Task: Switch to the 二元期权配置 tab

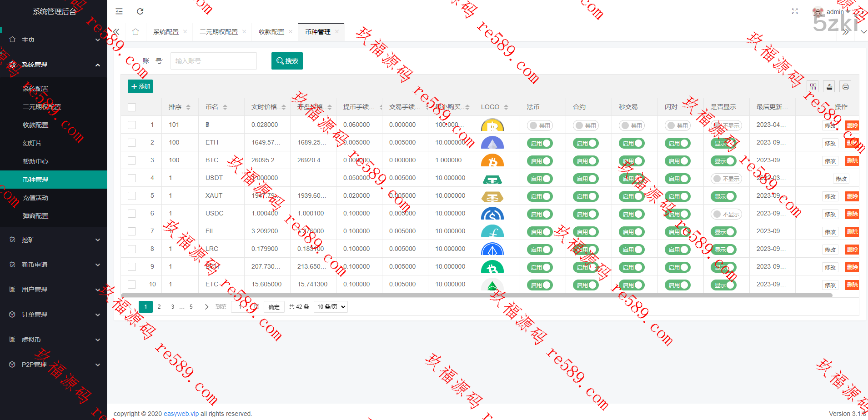Action: pos(219,32)
